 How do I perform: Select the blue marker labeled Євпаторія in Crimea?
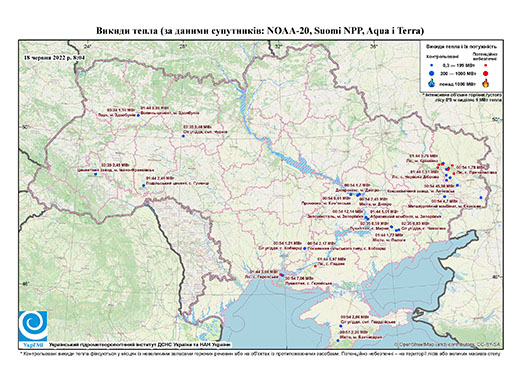[x=338, y=340]
